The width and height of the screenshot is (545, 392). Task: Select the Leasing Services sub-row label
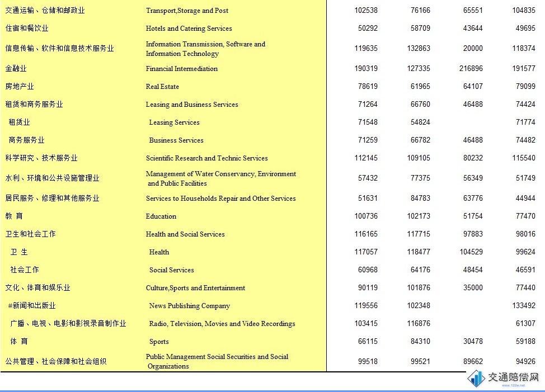(x=174, y=122)
